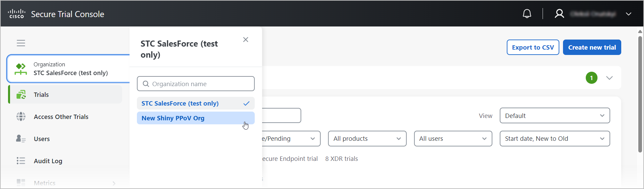Viewport: 644px width, 189px height.
Task: Open the notifications bell
Action: coord(527,14)
